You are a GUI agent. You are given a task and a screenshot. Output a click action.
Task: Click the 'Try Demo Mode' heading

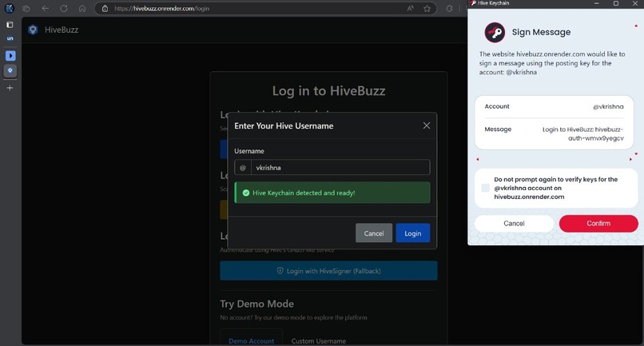tap(256, 304)
